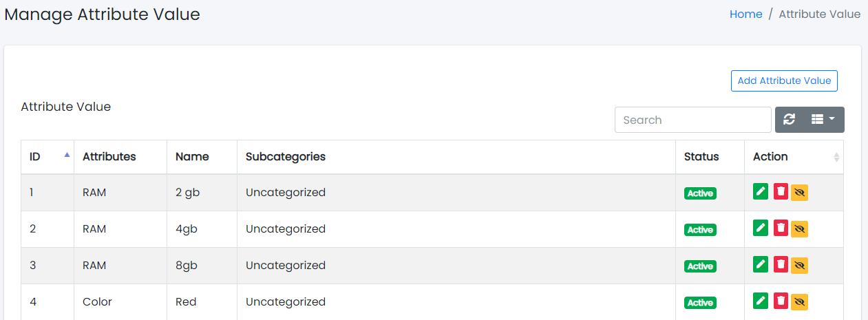Hide the 2 gb value via eye-slash
This screenshot has width=868, height=320.
[x=799, y=193]
